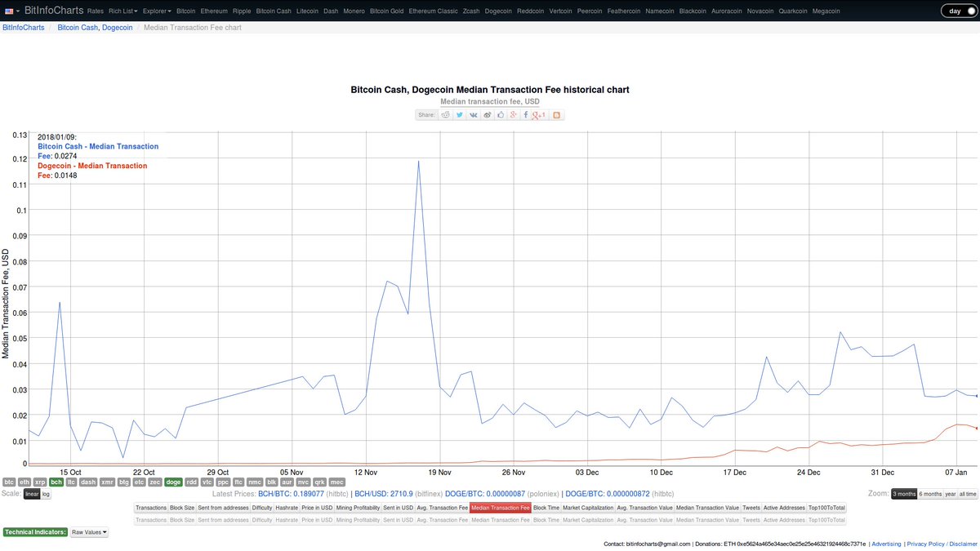Switch scale to log
The image size is (980, 551).
pos(46,494)
